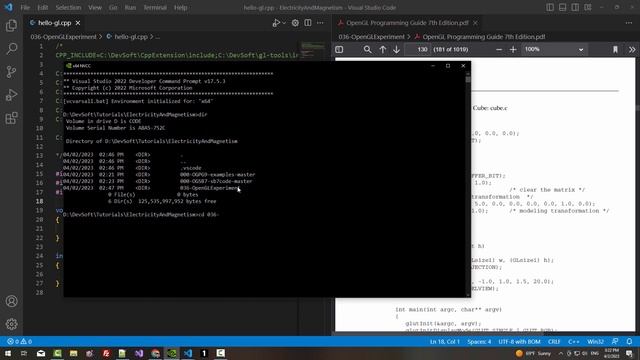640x360 pixels.
Task: Click 036-OpenGLExperiment breadcrumb above the PDF
Action: click(371, 37)
